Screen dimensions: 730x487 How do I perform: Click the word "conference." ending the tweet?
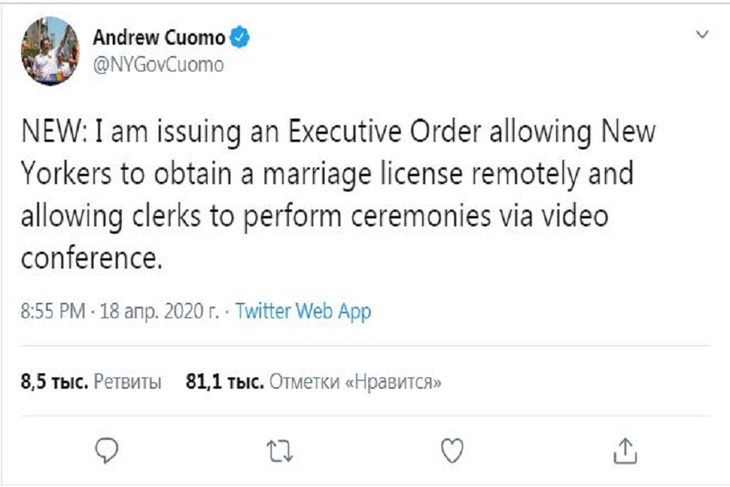90,259
